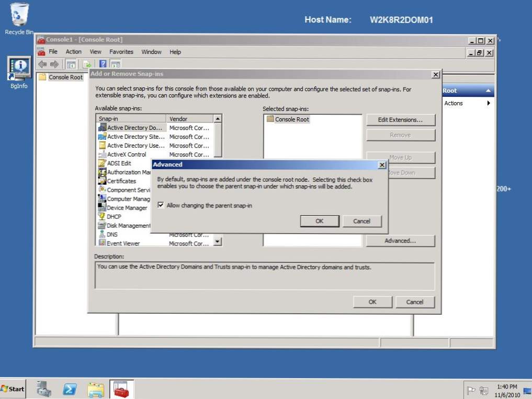
Task: Open the Start menu
Action: [x=13, y=389]
